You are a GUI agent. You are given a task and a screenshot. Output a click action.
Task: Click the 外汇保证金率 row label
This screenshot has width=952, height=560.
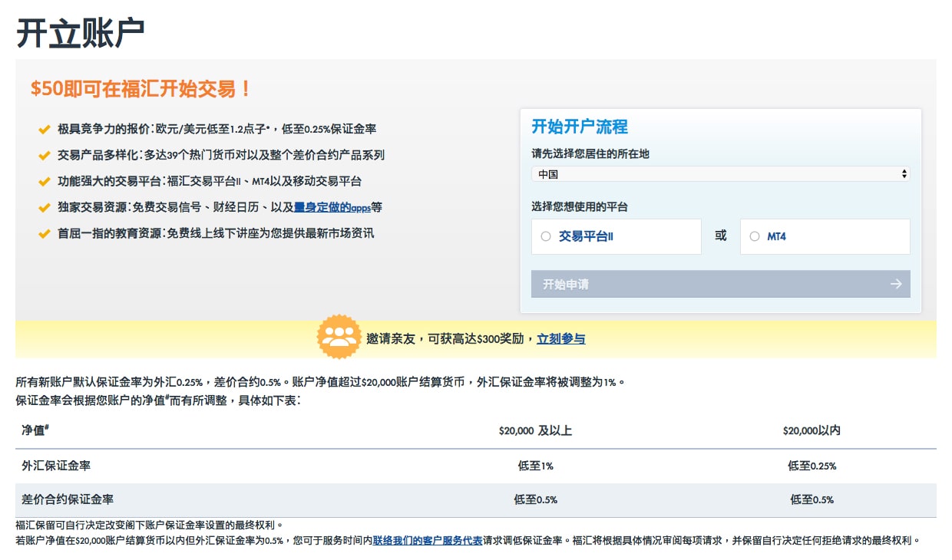pyautogui.click(x=56, y=466)
